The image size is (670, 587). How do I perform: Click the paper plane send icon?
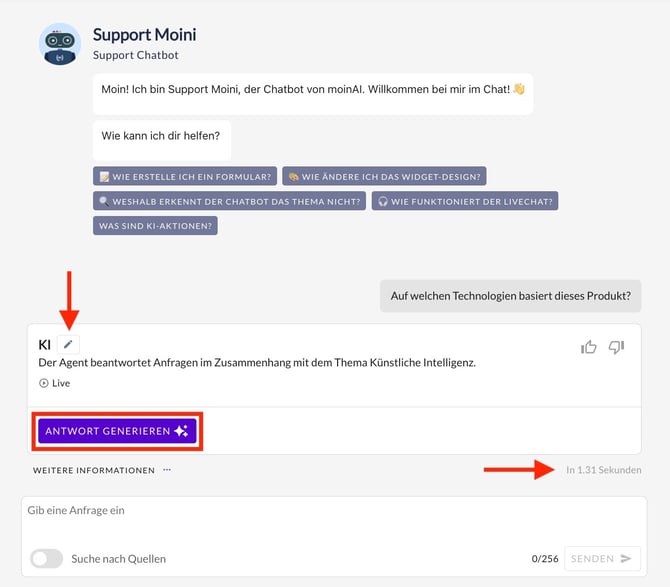point(627,559)
